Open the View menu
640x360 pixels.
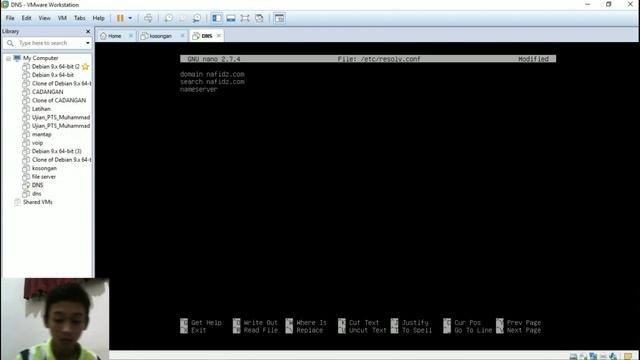click(x=44, y=18)
